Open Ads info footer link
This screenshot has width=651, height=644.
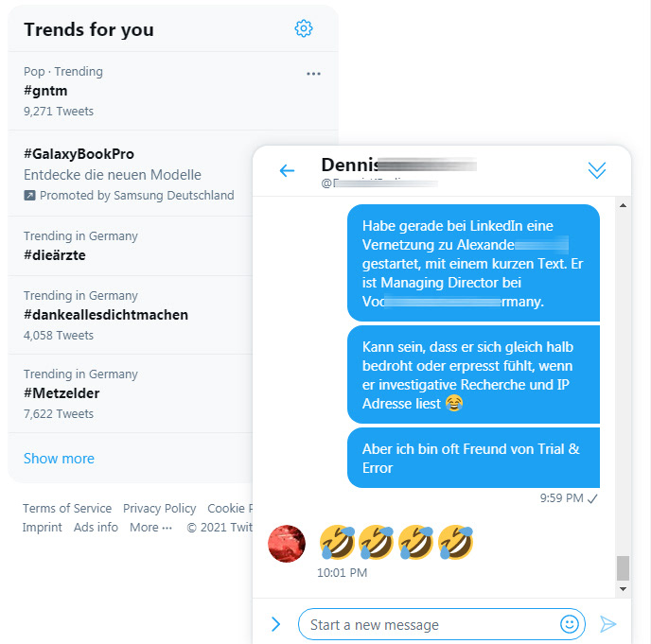[96, 528]
